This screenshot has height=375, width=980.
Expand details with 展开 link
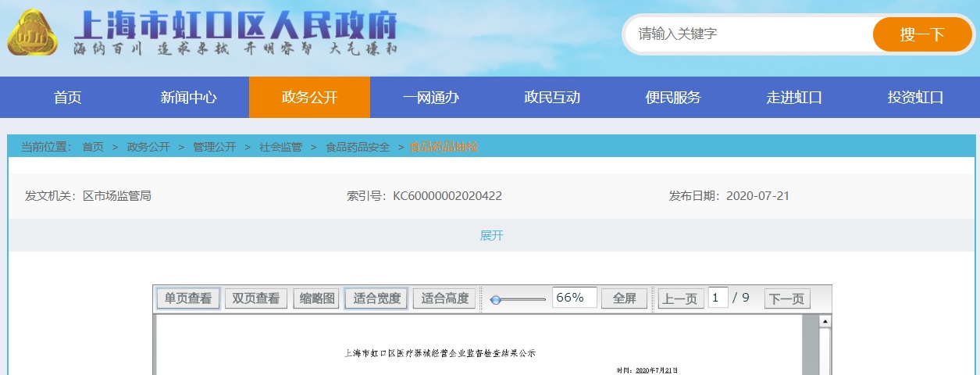click(491, 235)
